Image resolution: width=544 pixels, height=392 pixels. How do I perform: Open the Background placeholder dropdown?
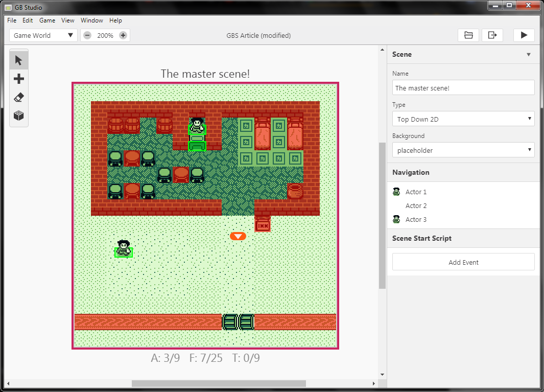coord(463,150)
